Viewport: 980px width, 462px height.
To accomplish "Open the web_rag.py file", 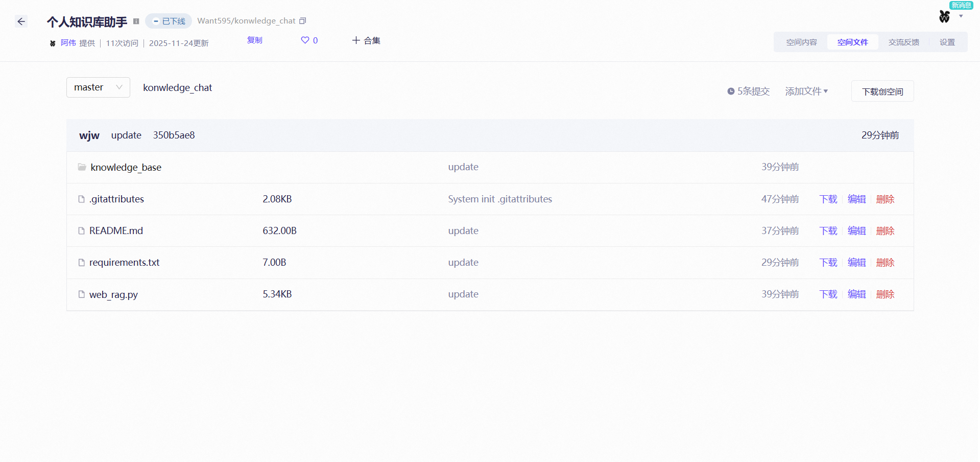I will coord(113,294).
